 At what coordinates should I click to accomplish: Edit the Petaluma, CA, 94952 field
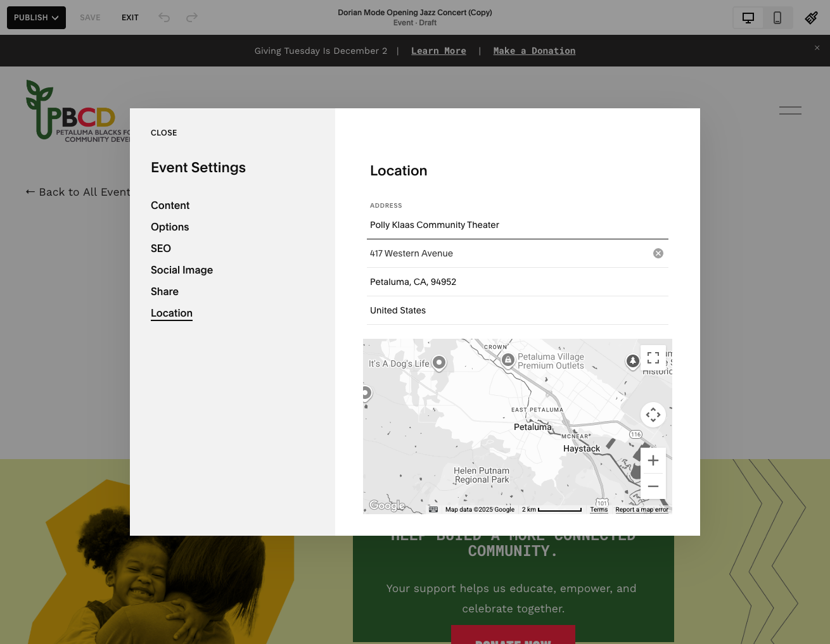(x=518, y=282)
